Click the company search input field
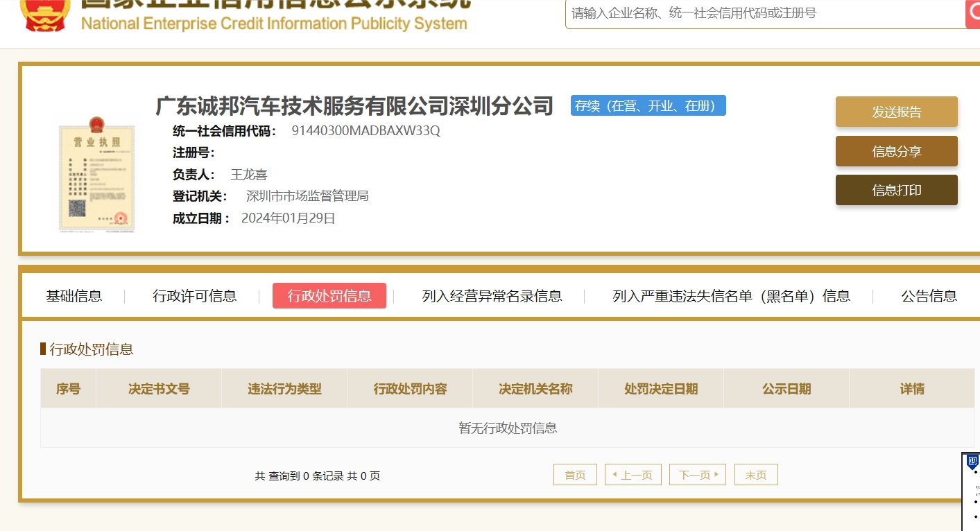The width and height of the screenshot is (980, 531). coord(765,14)
